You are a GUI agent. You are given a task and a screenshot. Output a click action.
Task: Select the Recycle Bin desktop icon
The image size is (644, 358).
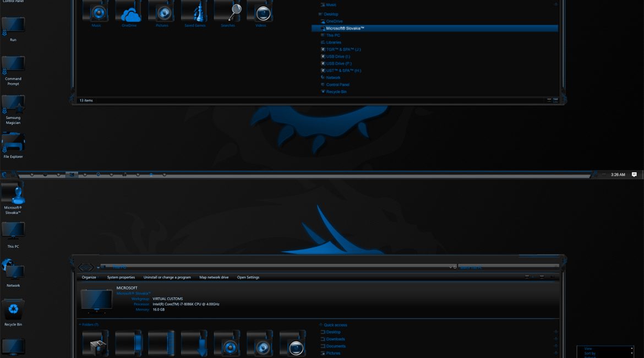coord(13,312)
